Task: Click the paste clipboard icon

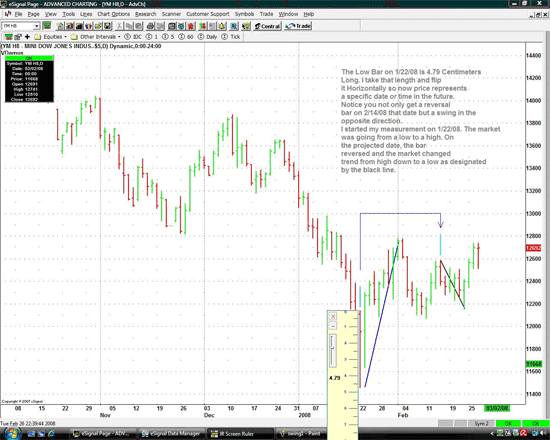Action: click(139, 26)
